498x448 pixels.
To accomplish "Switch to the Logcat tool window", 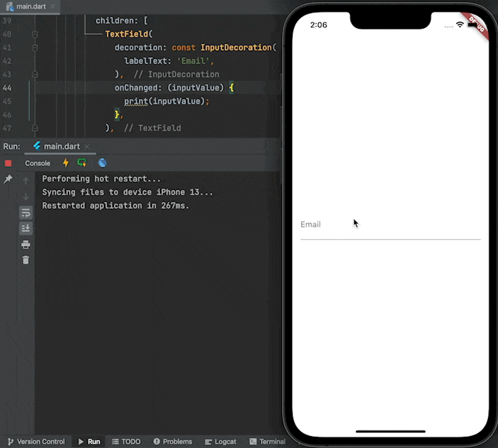I will pyautogui.click(x=220, y=441).
